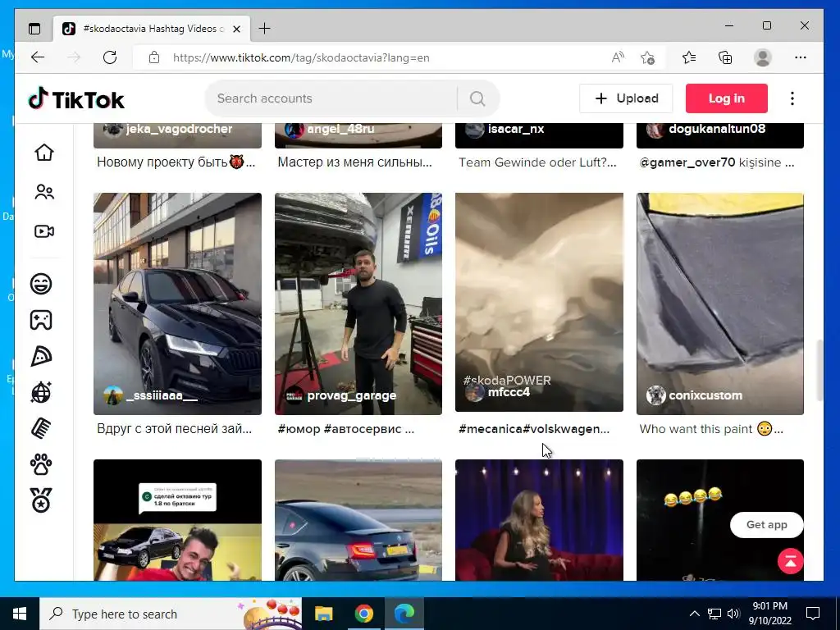Add this page to favorites star icon
The width and height of the screenshot is (840, 630).
(648, 57)
